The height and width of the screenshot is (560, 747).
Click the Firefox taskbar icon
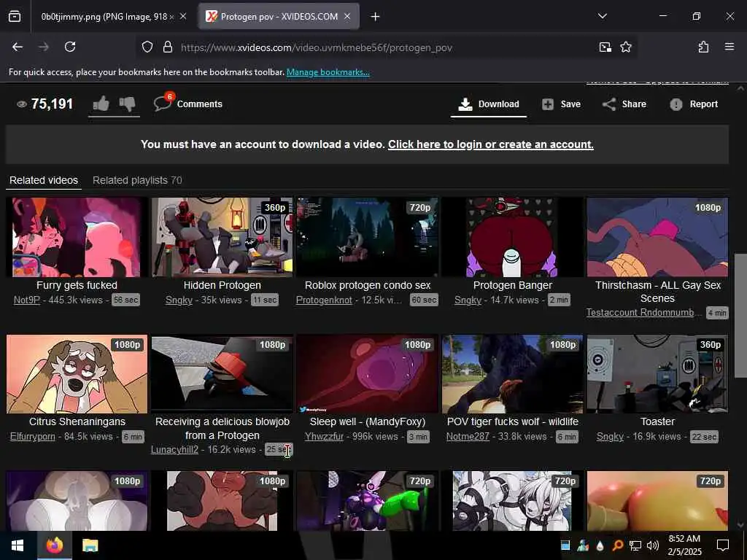pos(54,545)
